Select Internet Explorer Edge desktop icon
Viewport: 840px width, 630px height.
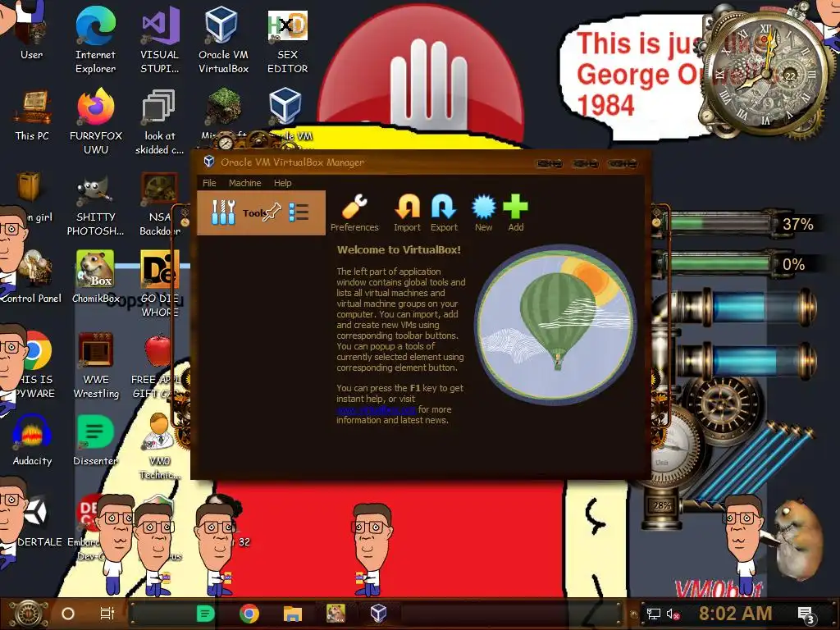(95, 40)
